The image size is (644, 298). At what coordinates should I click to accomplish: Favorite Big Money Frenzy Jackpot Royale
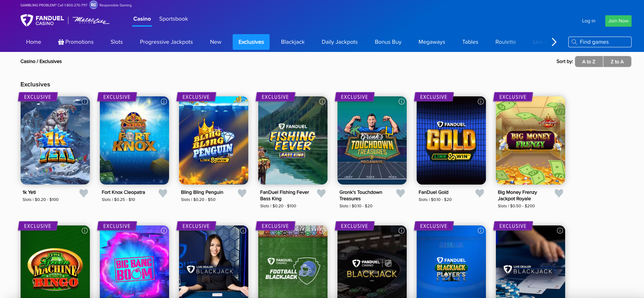click(559, 193)
